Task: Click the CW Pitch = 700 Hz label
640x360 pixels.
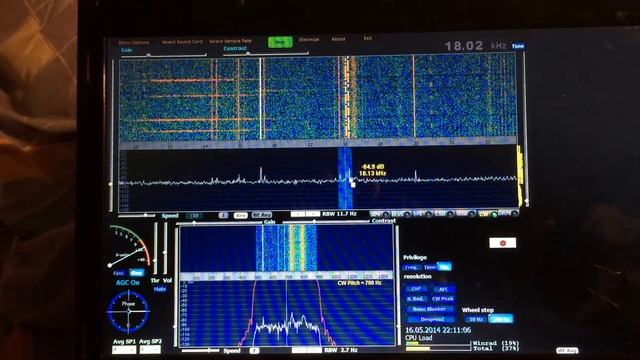Action: point(359,282)
